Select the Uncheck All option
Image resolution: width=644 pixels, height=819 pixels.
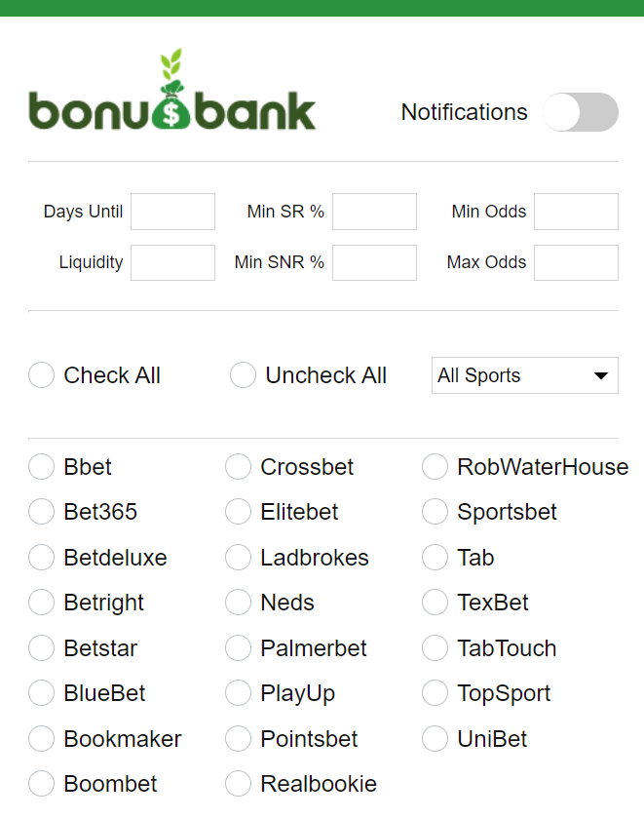[x=244, y=375]
